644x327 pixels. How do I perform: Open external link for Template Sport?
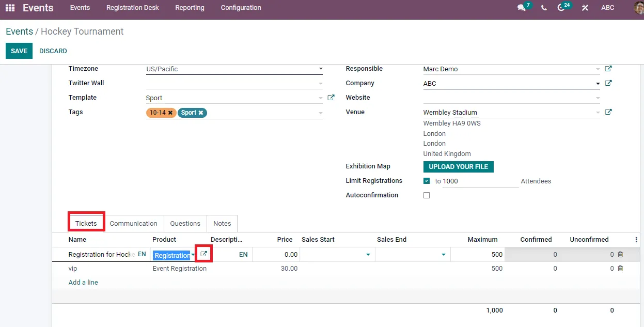[x=331, y=98]
